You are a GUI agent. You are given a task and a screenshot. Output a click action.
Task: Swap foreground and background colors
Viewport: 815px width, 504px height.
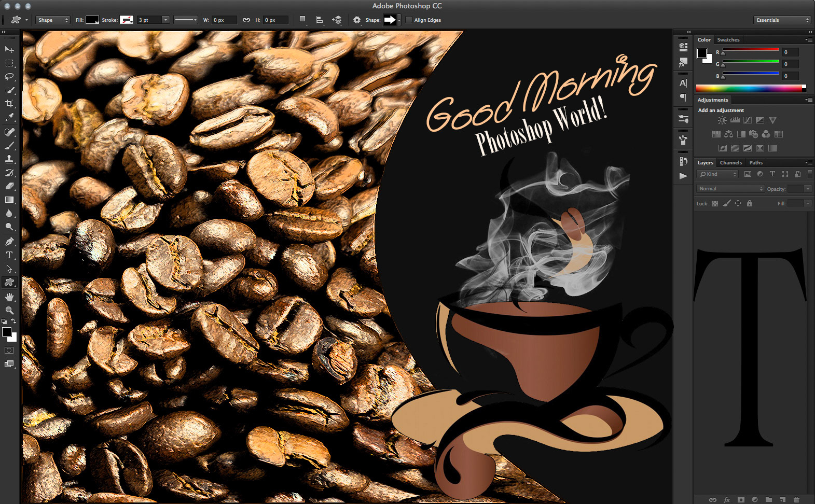tap(14, 321)
